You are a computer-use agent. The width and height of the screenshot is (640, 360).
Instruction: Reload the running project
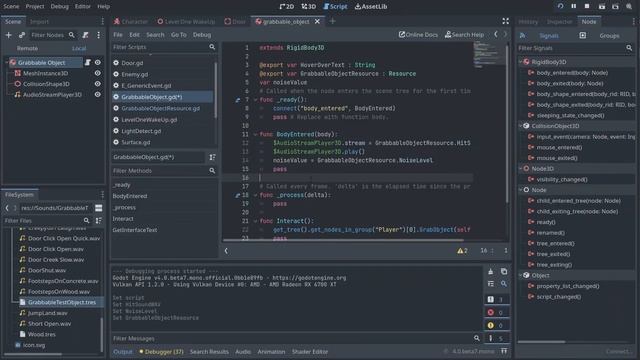point(560,6)
